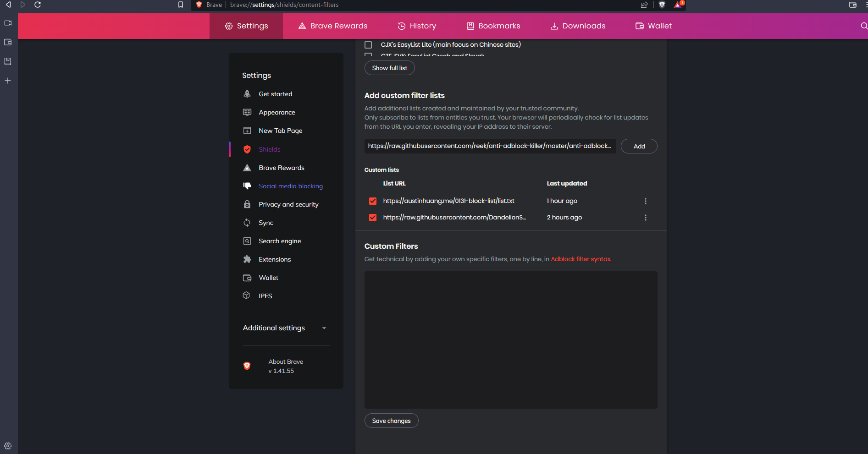The image size is (868, 454).
Task: Open Reading list from the sidebar
Action: coord(8,61)
